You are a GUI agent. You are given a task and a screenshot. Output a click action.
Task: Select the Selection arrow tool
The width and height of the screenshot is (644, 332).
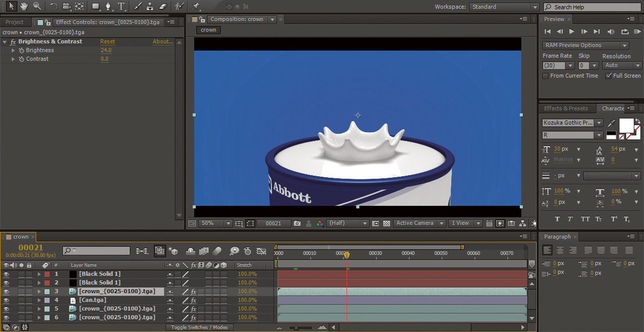tap(11, 6)
